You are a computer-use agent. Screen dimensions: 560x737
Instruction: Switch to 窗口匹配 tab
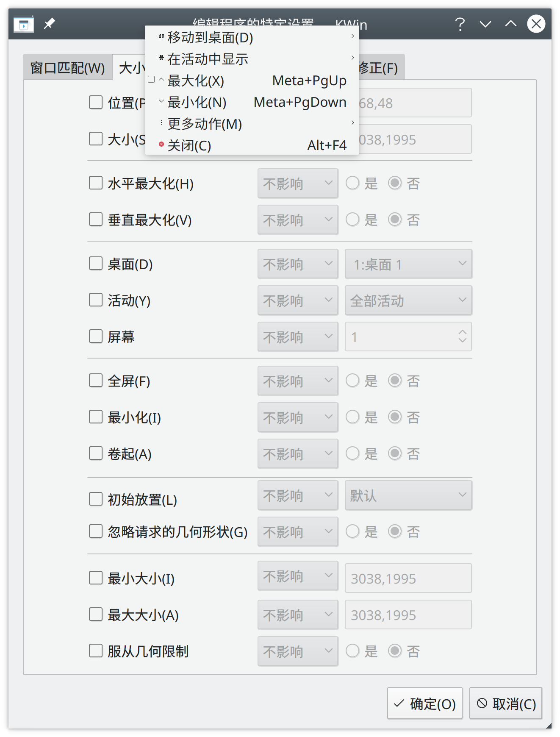[68, 68]
